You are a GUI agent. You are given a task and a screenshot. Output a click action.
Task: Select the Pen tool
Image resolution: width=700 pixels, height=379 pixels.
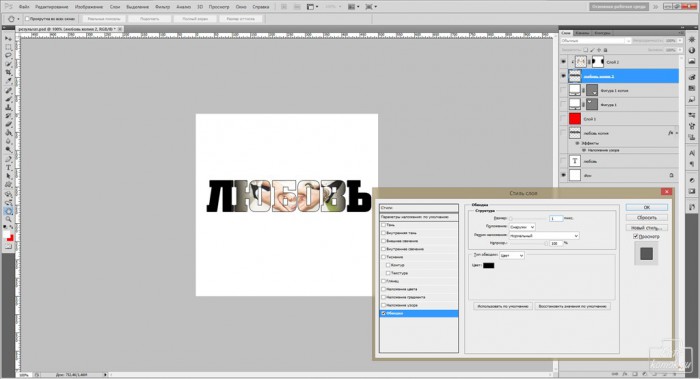coord(8,159)
